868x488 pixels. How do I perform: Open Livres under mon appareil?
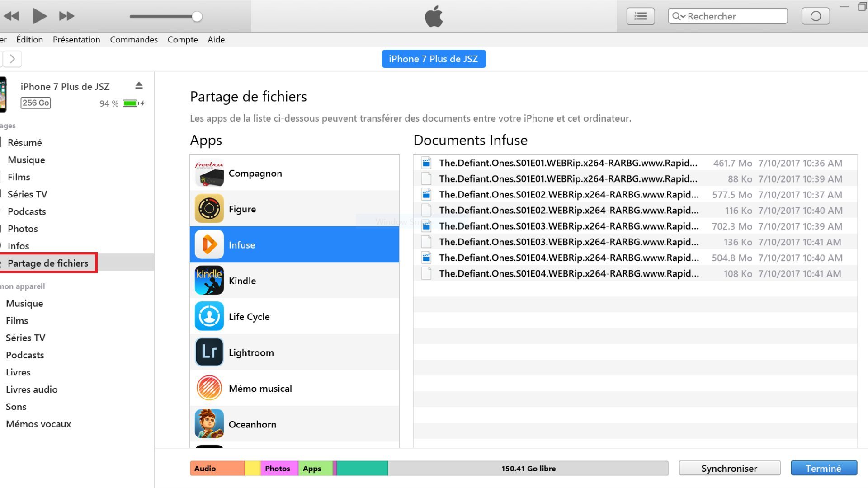[18, 372]
